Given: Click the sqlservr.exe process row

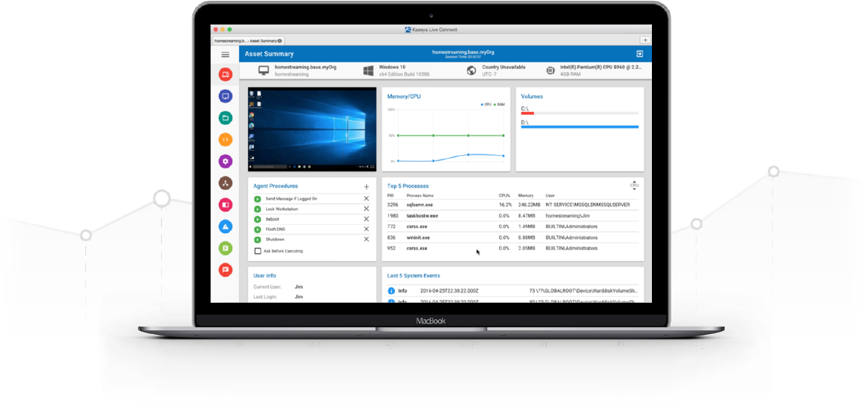Looking at the screenshot, I should [x=512, y=205].
